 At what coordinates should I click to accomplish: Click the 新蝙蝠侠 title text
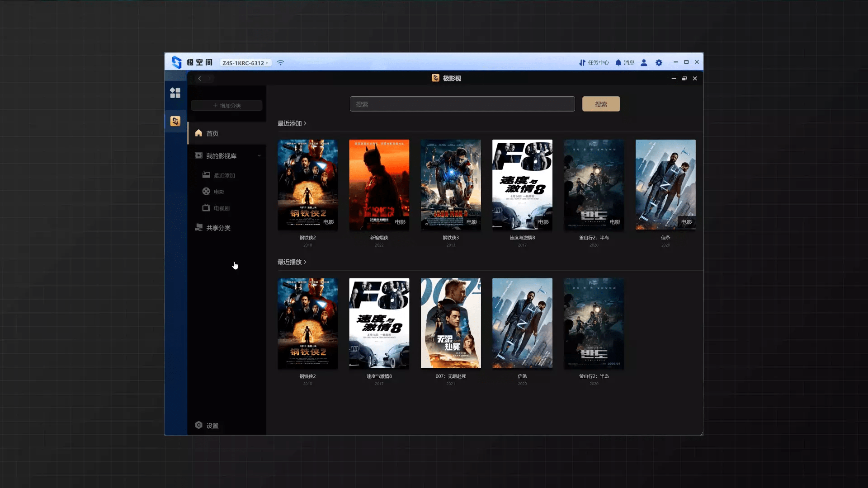coord(379,238)
